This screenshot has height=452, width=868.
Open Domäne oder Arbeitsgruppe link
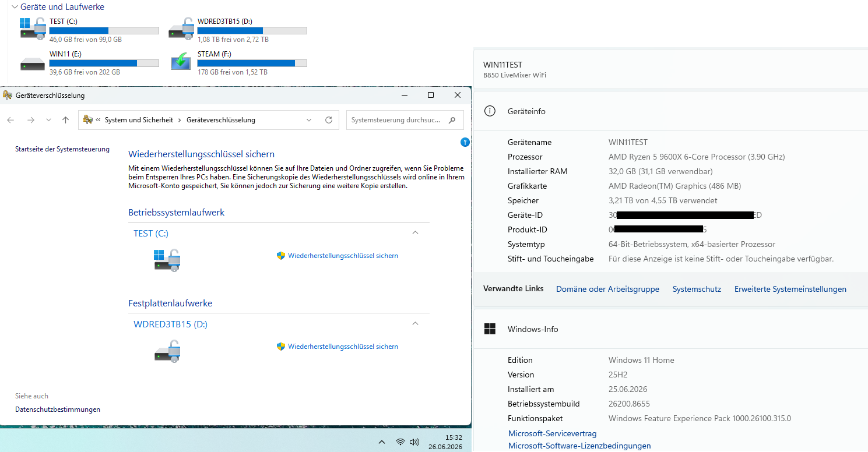tap(607, 289)
